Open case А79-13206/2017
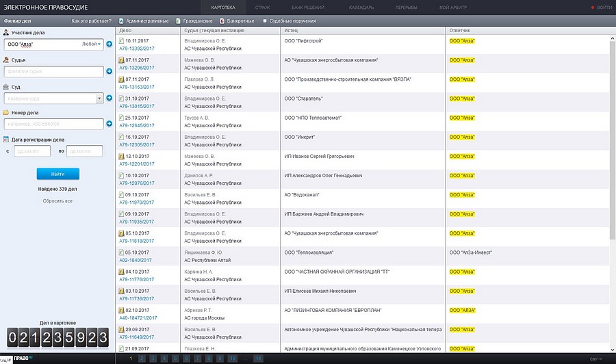This screenshot has width=616, height=364. point(137,68)
